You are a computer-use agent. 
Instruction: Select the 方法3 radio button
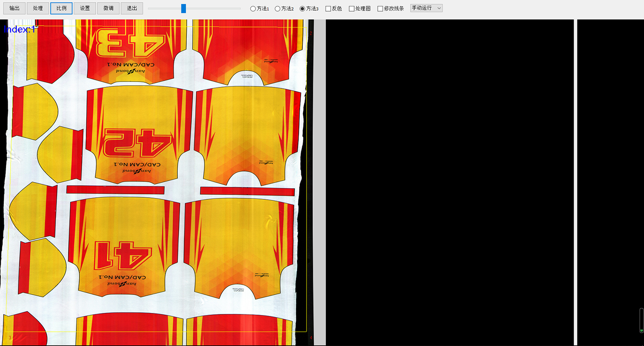coord(302,9)
